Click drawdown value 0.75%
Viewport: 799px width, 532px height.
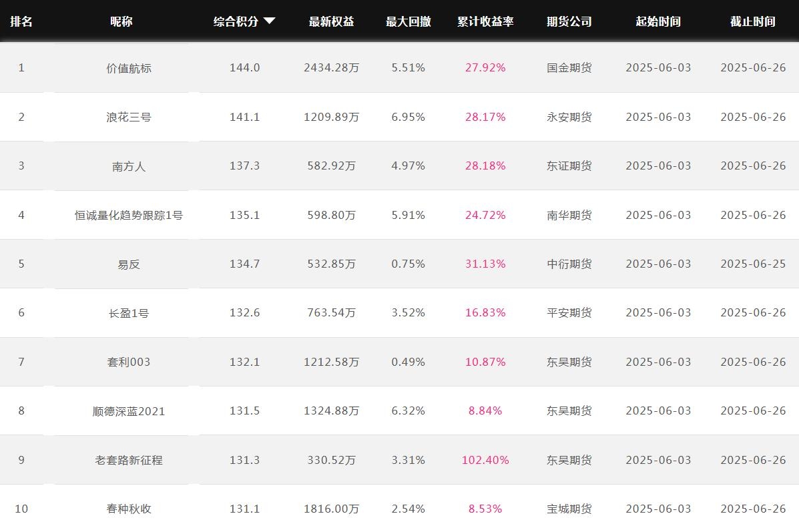(x=408, y=264)
